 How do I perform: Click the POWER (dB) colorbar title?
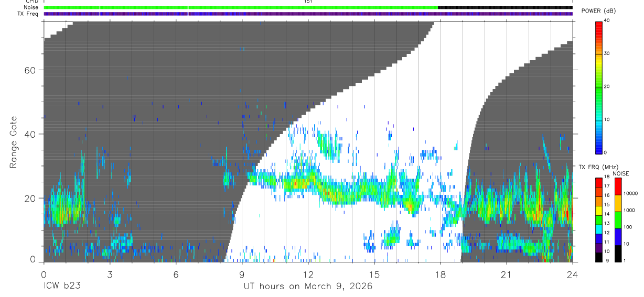[598, 11]
